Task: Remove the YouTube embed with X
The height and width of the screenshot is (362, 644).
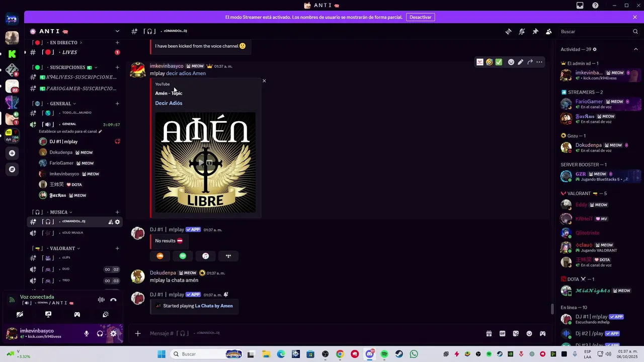Action: point(264,80)
